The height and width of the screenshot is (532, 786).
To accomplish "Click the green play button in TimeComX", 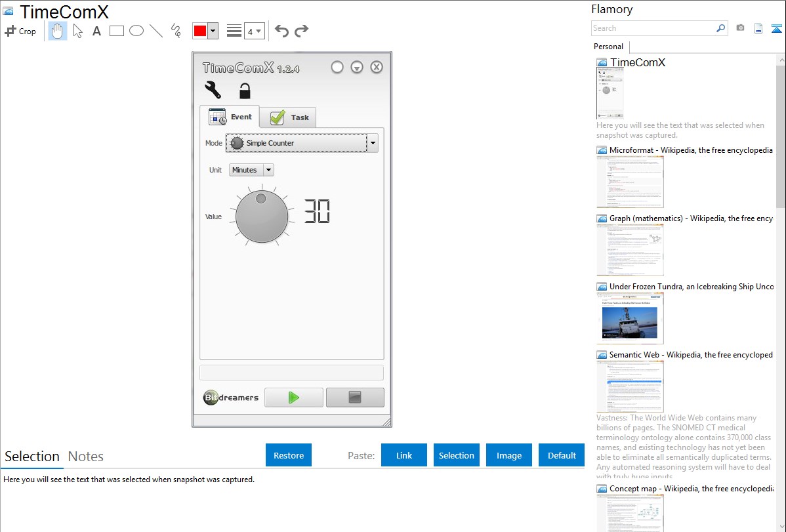I will [294, 398].
